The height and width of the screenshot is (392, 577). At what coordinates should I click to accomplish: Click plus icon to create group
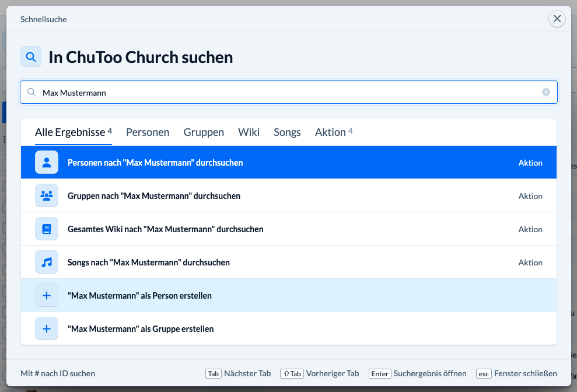[47, 329]
